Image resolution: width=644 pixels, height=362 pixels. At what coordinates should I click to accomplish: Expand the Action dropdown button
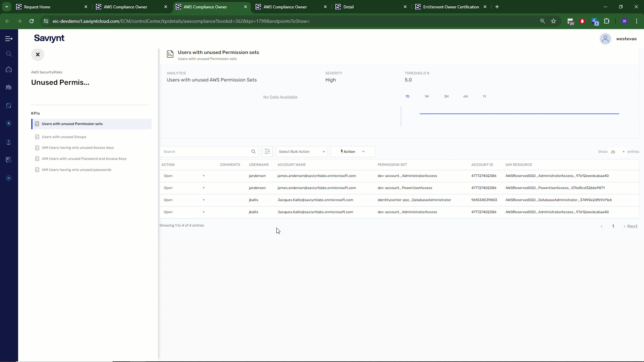point(353,152)
